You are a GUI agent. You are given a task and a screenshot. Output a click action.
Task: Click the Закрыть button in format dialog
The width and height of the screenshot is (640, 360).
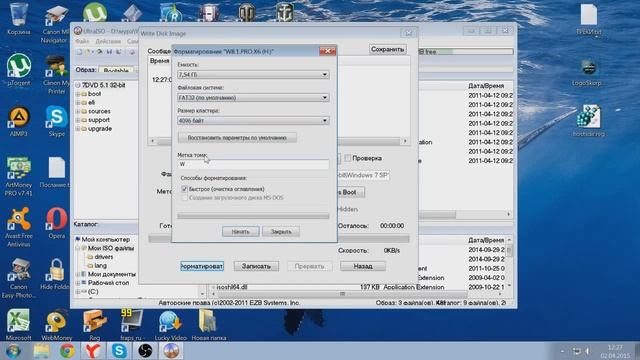(281, 231)
